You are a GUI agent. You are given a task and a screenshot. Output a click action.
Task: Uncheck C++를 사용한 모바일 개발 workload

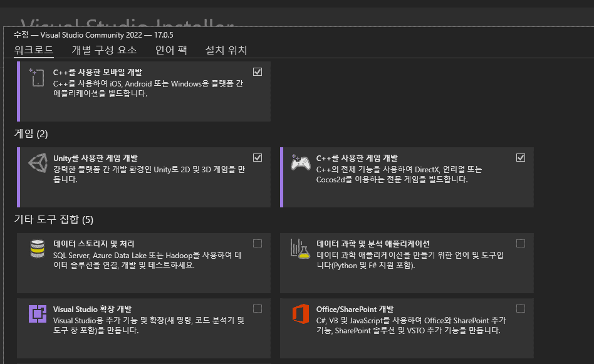258,72
